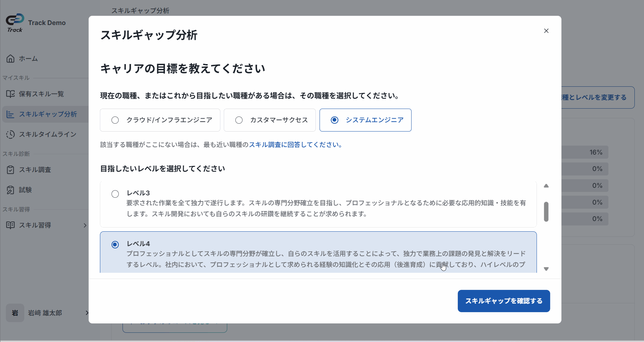This screenshot has width=644, height=342.
Task: Click the 試験 exam icon
Action: coord(11,190)
